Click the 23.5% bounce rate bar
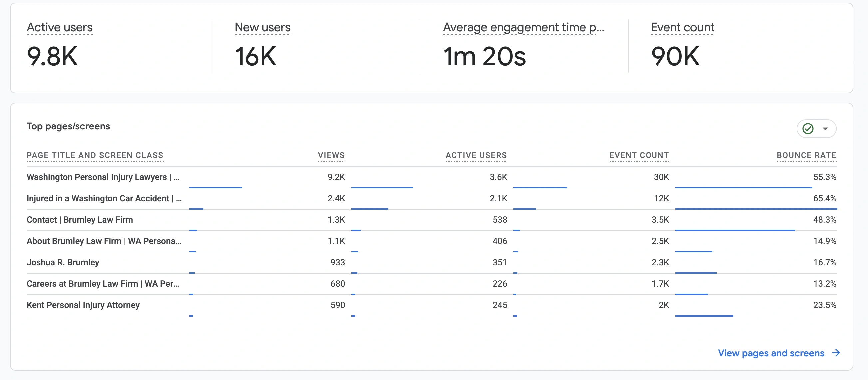Viewport: 868px width, 380px height. pyautogui.click(x=704, y=316)
